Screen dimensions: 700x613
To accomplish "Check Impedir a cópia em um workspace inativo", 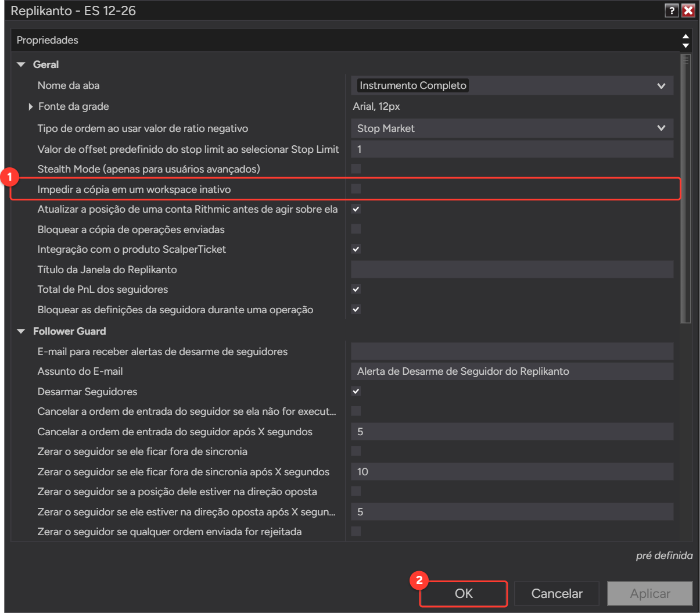I will 356,189.
